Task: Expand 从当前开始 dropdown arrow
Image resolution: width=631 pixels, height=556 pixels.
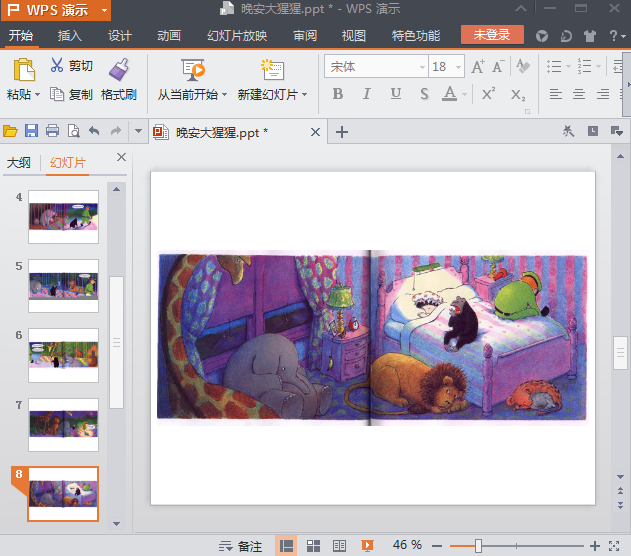Action: click(x=225, y=95)
